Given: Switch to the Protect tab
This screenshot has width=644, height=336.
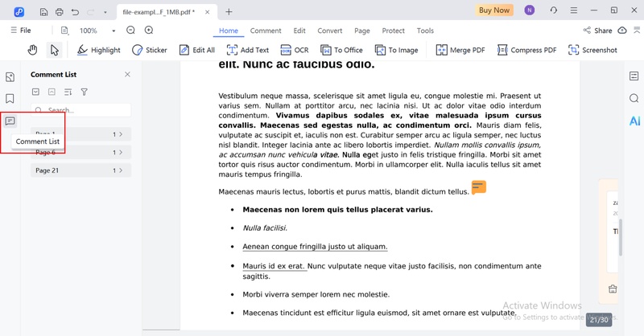Looking at the screenshot, I should pyautogui.click(x=393, y=31).
